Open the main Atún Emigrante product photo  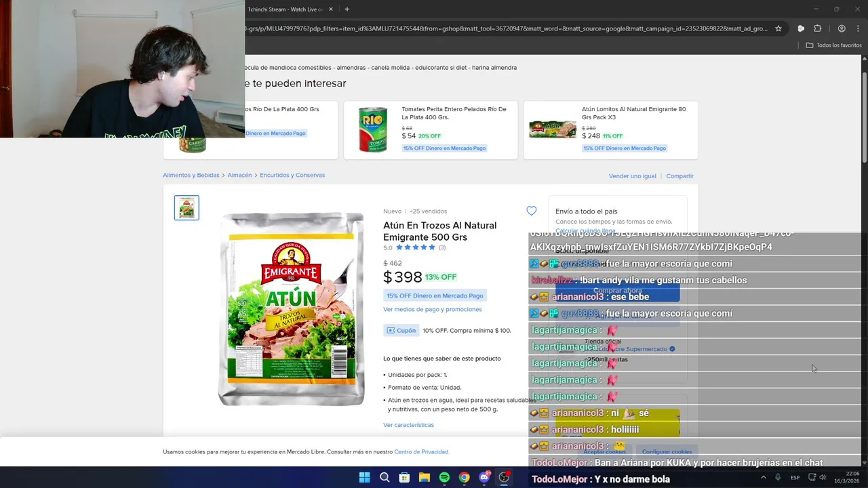pos(292,309)
